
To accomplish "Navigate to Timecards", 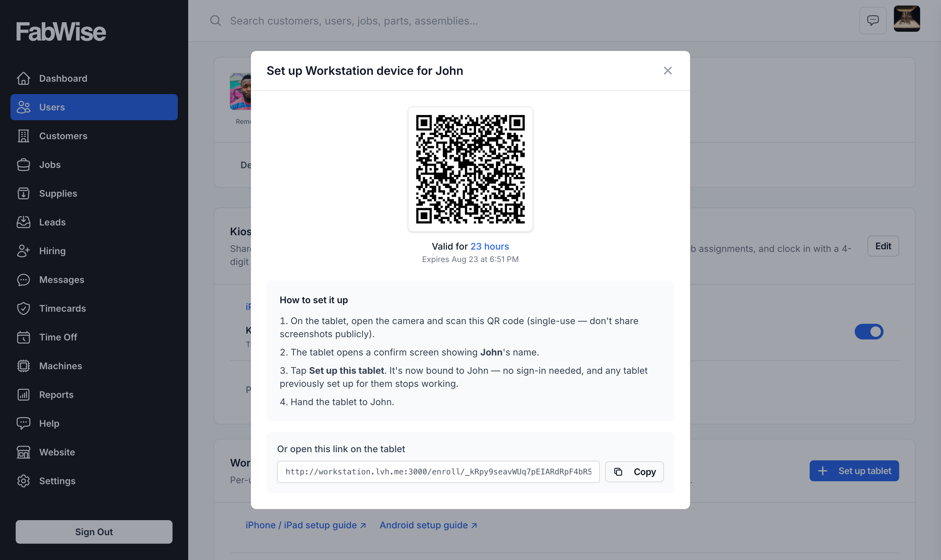I will [94, 308].
